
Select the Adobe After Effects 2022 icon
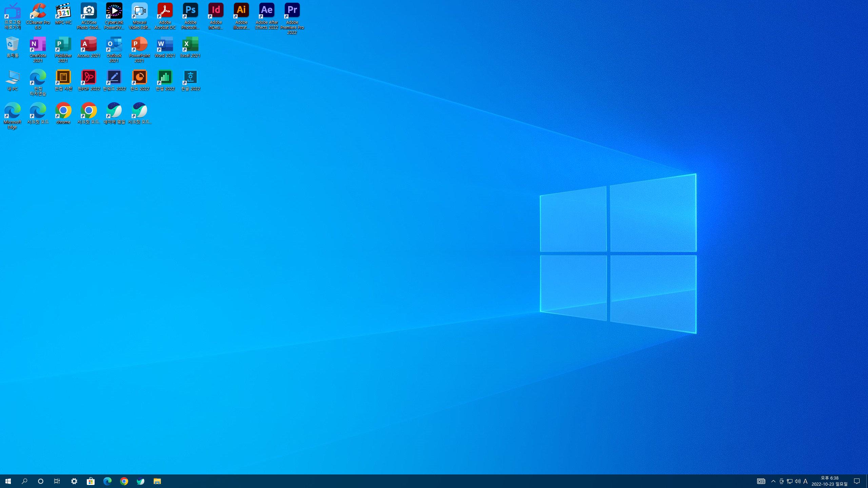point(267,16)
